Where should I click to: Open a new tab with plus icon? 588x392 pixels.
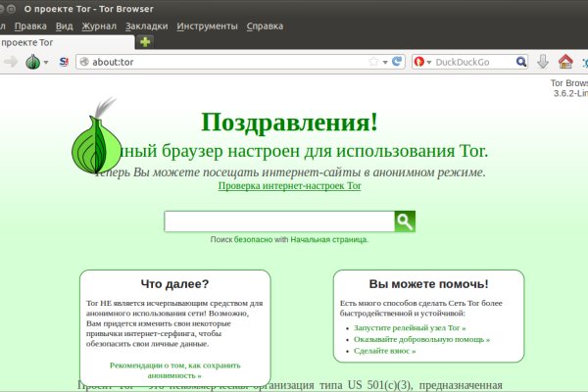coord(145,42)
